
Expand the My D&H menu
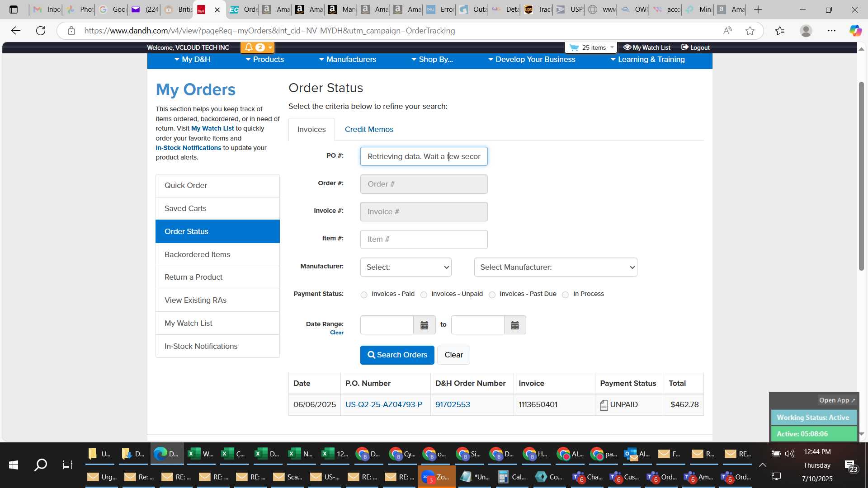[192, 60]
